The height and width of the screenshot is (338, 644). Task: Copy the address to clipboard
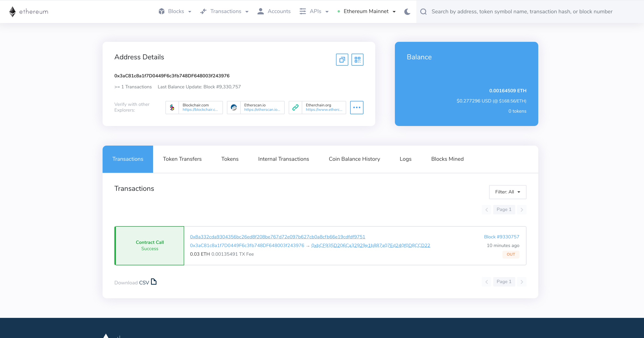tap(342, 60)
